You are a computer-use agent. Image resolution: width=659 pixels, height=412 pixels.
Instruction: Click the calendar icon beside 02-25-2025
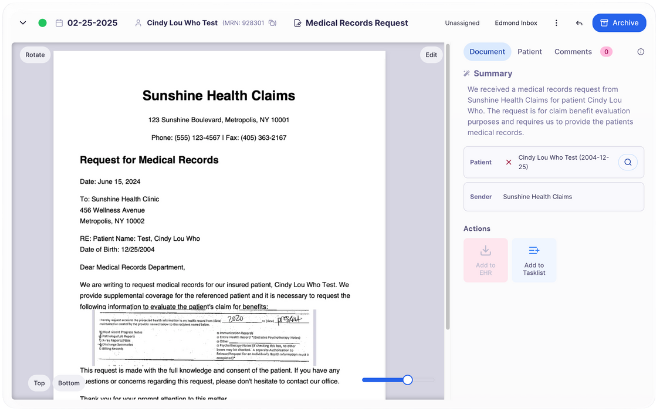(x=60, y=22)
